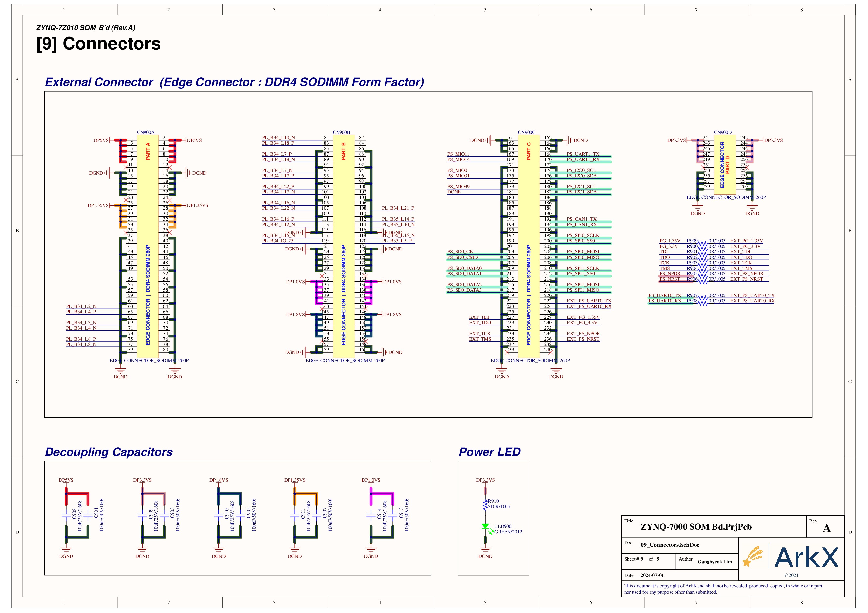Click the EXT_TCK label on CN900C pin 233
Screen dimensions: 868x613
pos(480,334)
